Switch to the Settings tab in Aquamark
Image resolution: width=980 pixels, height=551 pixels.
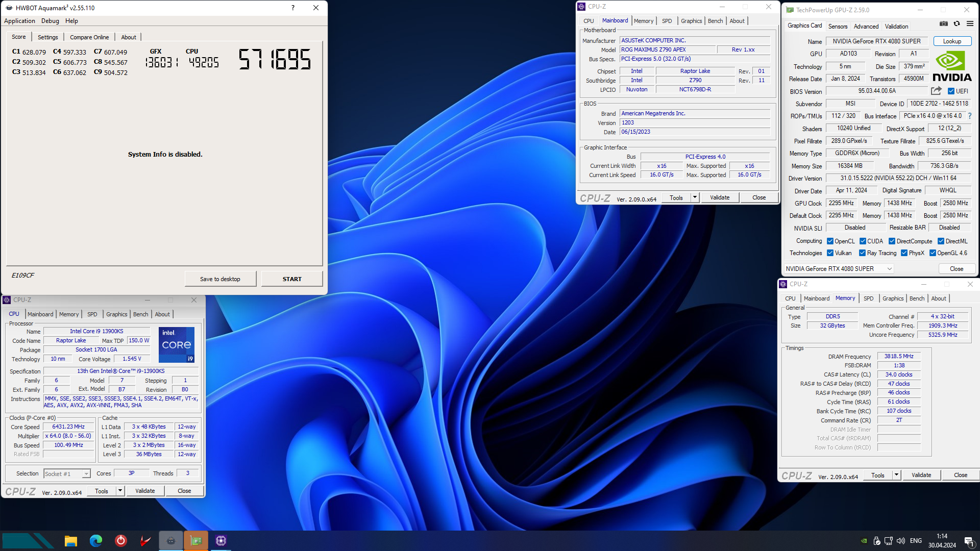click(x=48, y=37)
